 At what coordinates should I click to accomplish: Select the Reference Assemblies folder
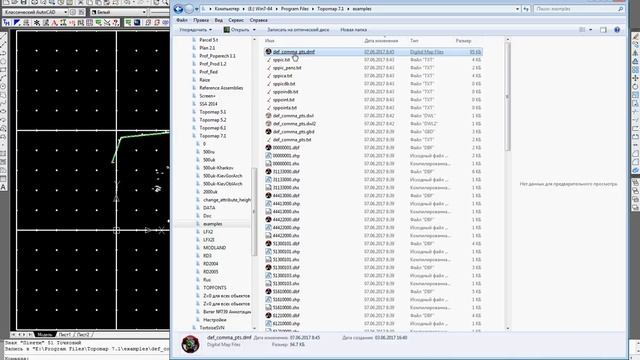(x=221, y=88)
